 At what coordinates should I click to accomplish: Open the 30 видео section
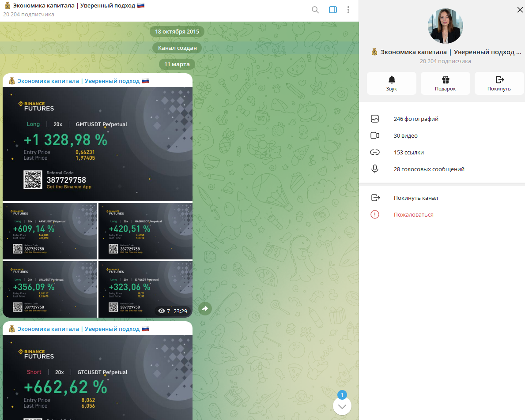[x=405, y=136]
